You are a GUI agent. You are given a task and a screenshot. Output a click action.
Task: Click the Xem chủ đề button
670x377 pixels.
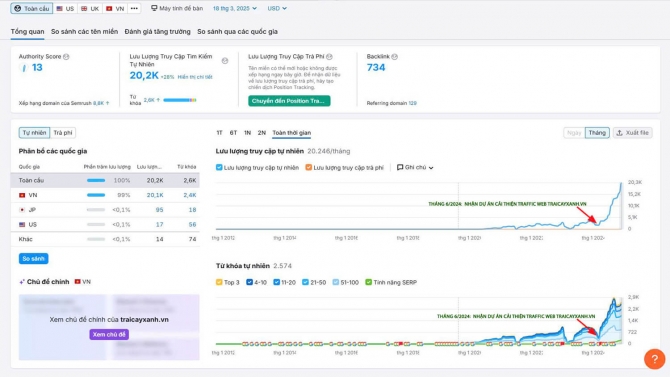(109, 334)
